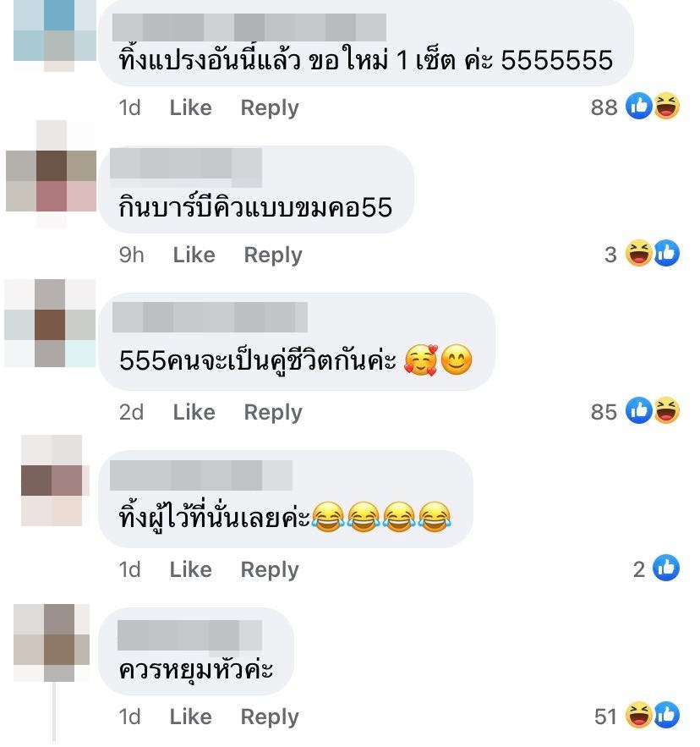The width and height of the screenshot is (700, 747).
Task: Click Like under the 51-reaction comment
Action: (190, 717)
